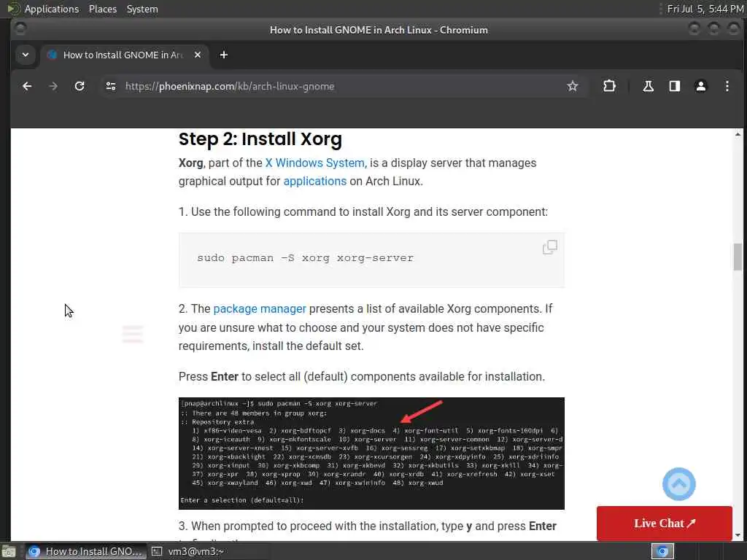Screen dimensions: 747x560
Task: Follow the X Windows System link
Action: click(x=316, y=163)
